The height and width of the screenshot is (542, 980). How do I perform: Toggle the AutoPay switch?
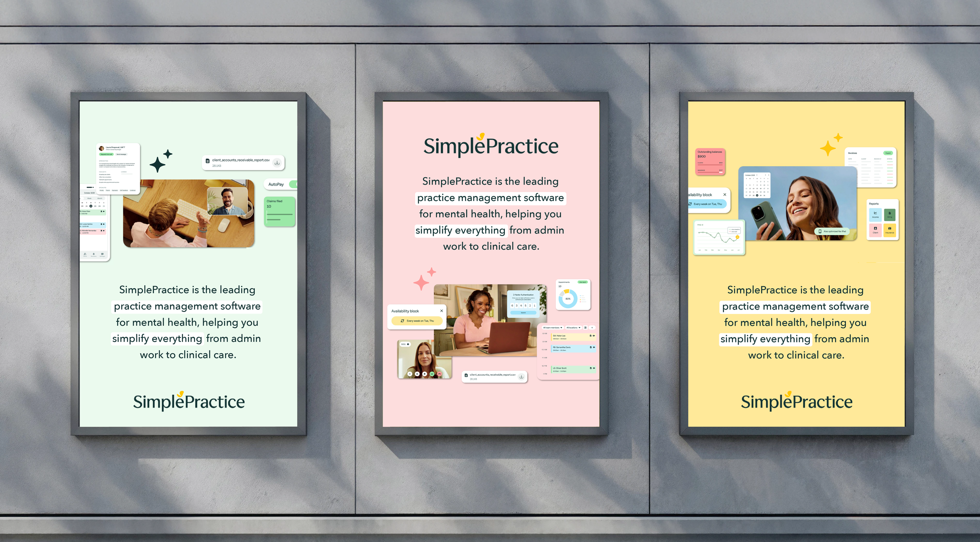pos(293,184)
